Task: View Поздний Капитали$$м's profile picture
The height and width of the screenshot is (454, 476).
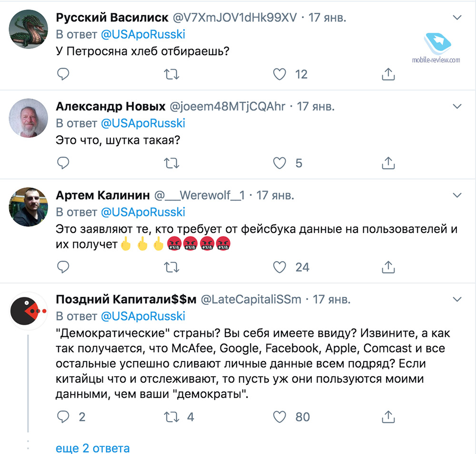Action: click(x=29, y=311)
